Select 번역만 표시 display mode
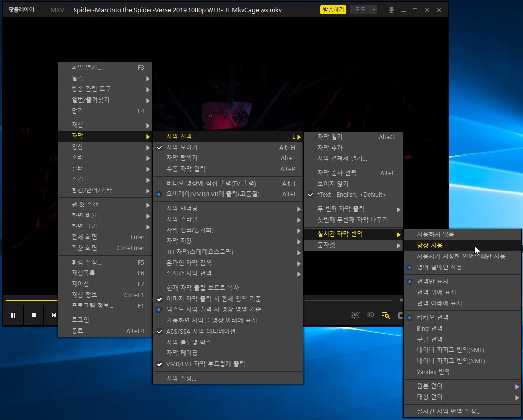The image size is (523, 420). [462, 281]
